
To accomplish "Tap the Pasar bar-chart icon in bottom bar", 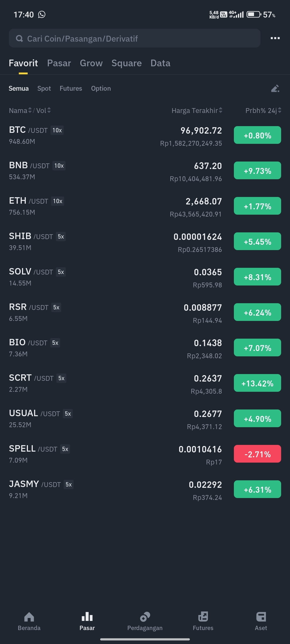I will [x=87, y=617].
